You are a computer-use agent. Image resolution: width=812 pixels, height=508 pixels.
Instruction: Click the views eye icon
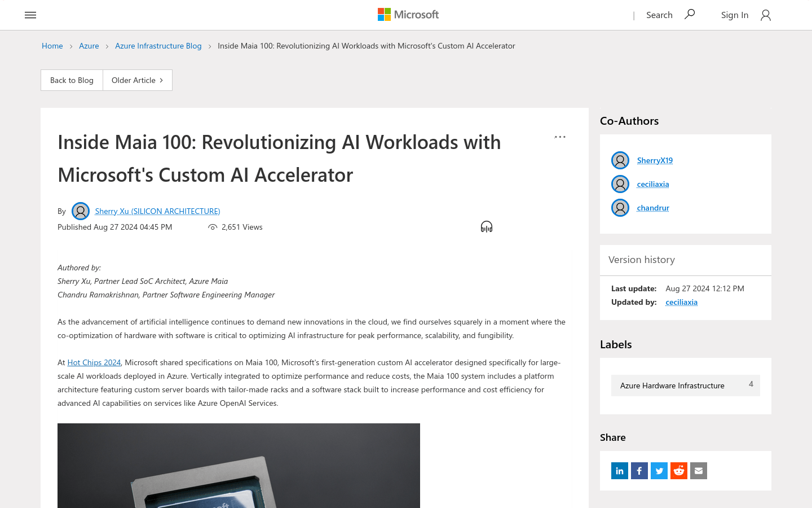coord(213,227)
